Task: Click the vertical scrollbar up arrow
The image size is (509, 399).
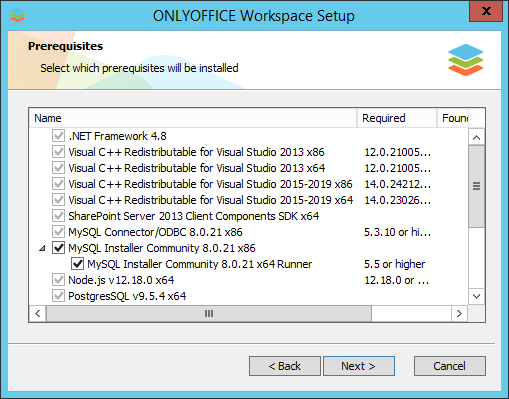Action: pos(476,137)
